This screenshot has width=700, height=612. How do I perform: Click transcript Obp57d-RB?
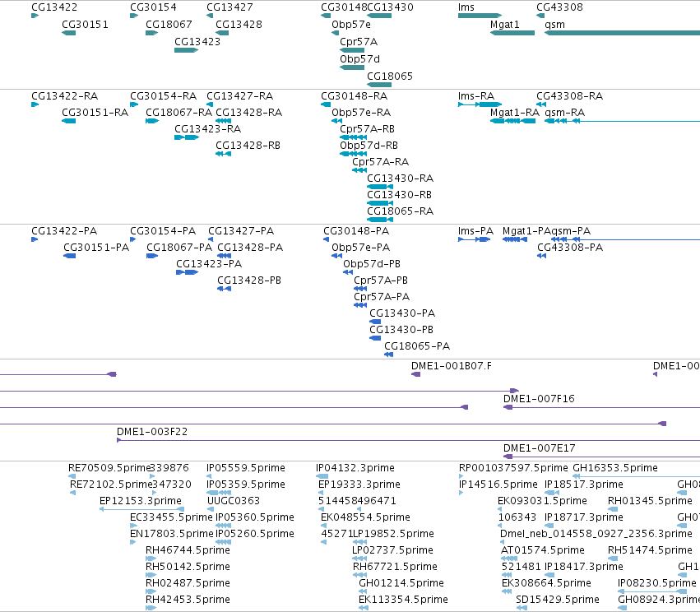(x=353, y=154)
